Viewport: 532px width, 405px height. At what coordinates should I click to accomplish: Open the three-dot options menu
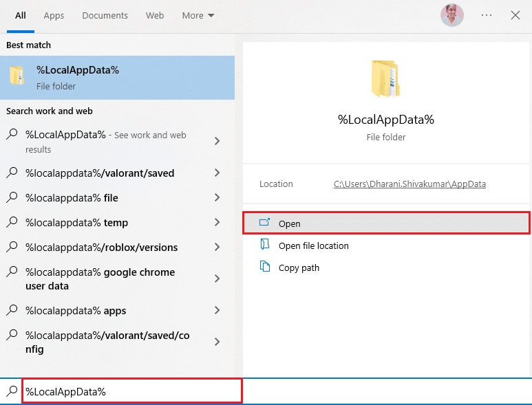tap(487, 15)
